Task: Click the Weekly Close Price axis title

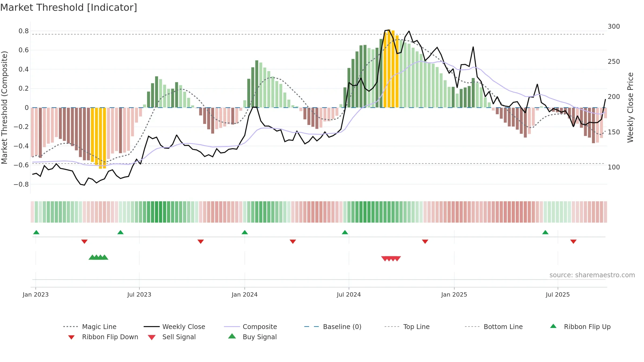Action: pos(630,108)
